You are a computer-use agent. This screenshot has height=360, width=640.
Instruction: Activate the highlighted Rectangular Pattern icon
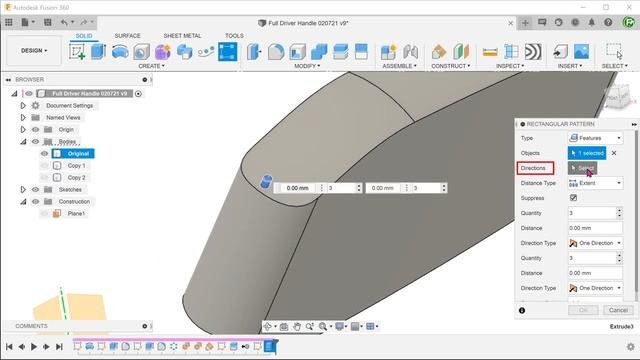(x=228, y=52)
